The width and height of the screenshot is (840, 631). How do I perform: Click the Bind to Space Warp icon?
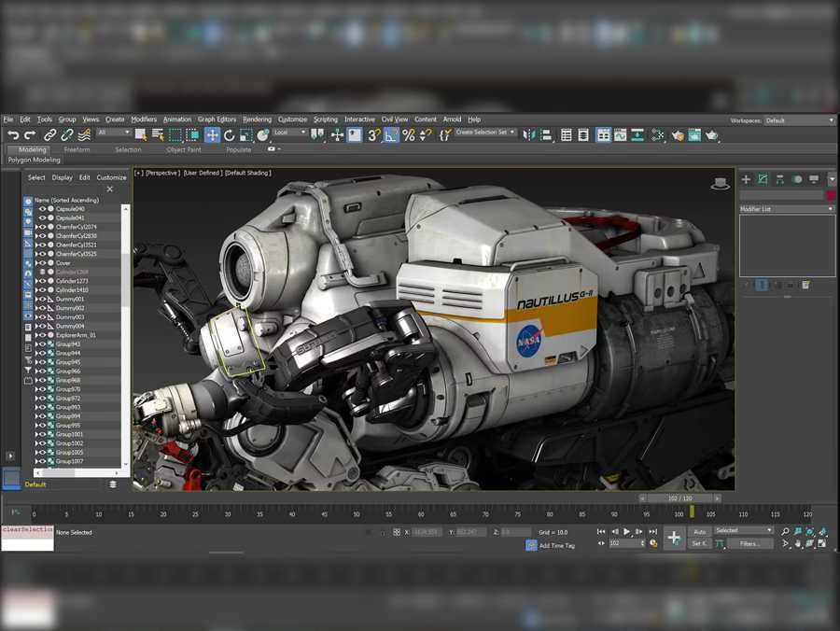coord(84,135)
